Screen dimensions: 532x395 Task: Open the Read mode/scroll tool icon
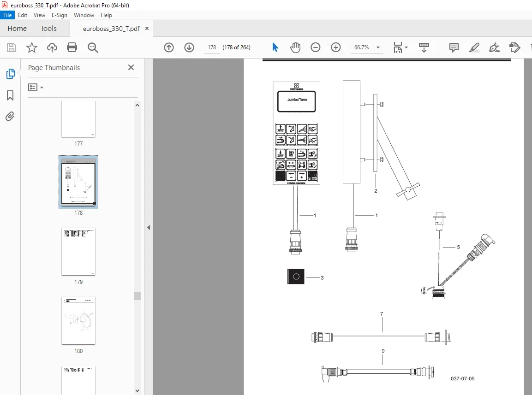pyautogui.click(x=424, y=47)
